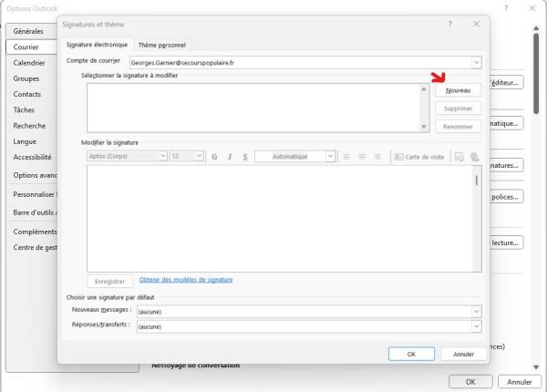Switch to the Thème personnel tab
The image size is (547, 392).
(162, 45)
